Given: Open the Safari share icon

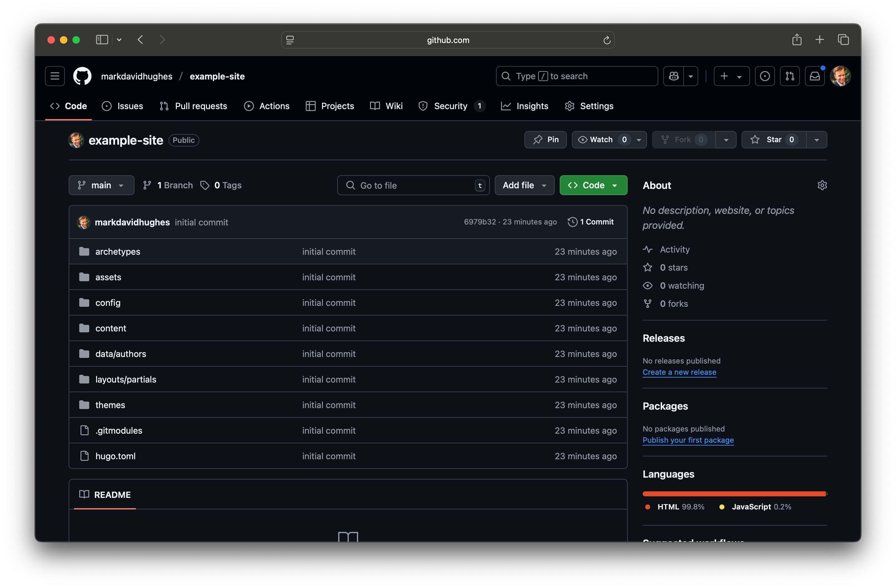Looking at the screenshot, I should [x=796, y=40].
